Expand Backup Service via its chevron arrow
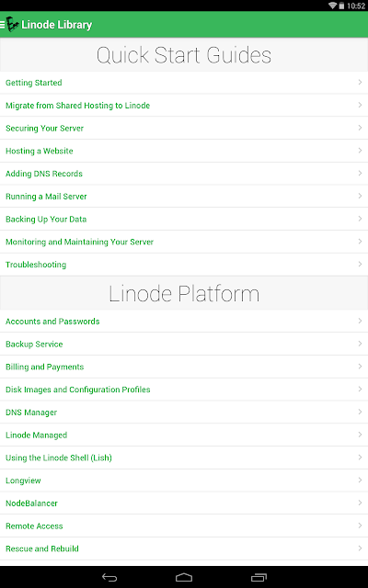Screen dimensions: 368x588 pos(360,344)
